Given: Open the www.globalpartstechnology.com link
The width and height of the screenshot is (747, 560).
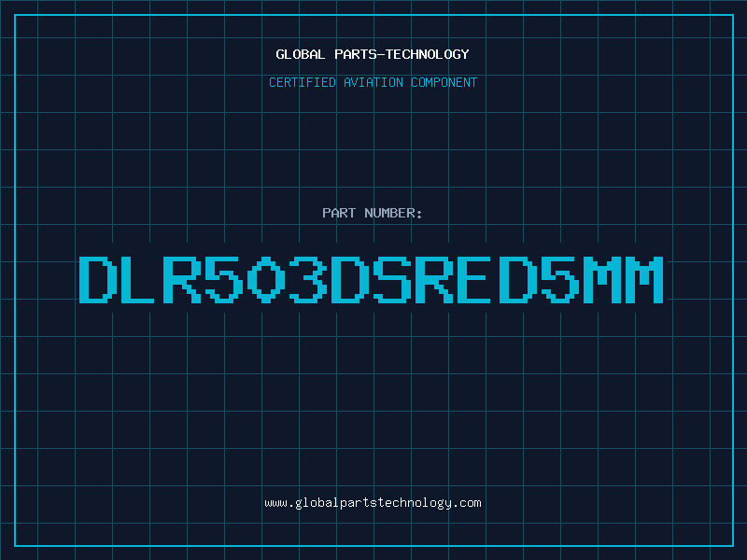Looking at the screenshot, I should tap(373, 503).
